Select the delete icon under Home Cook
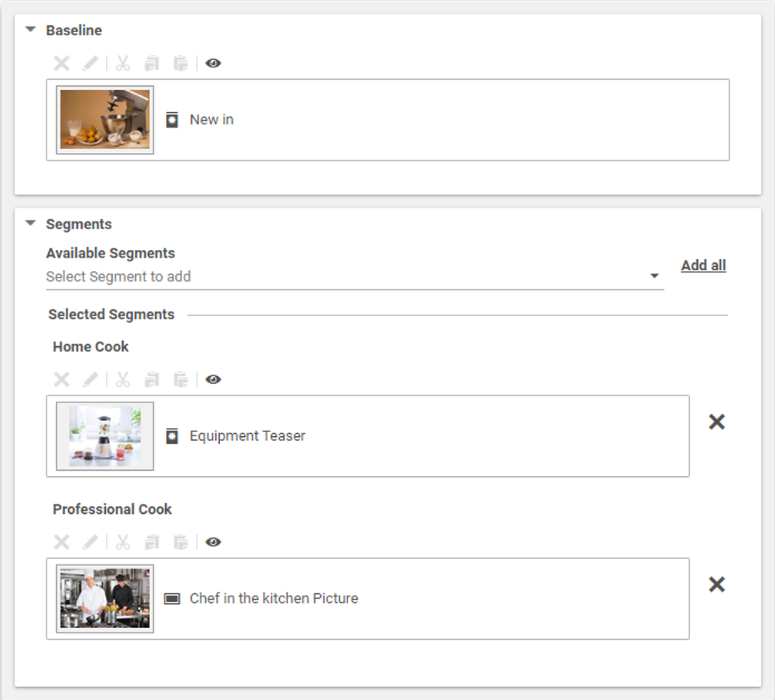 coord(61,378)
